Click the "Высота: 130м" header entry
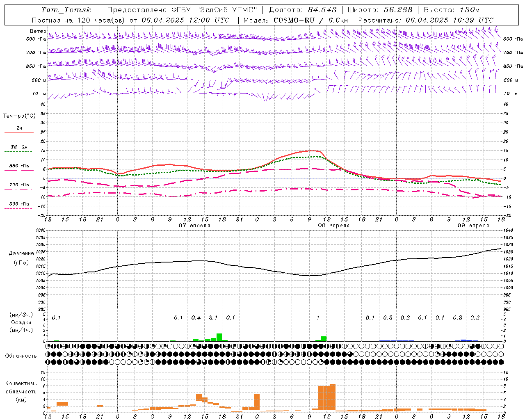The height and width of the screenshot is (420, 525). [x=452, y=10]
